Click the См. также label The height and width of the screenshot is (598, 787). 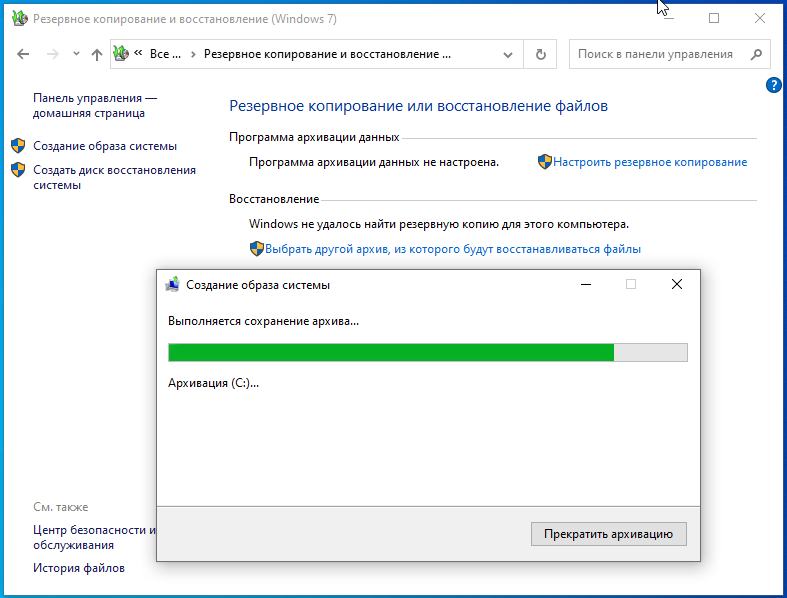pyautogui.click(x=61, y=507)
